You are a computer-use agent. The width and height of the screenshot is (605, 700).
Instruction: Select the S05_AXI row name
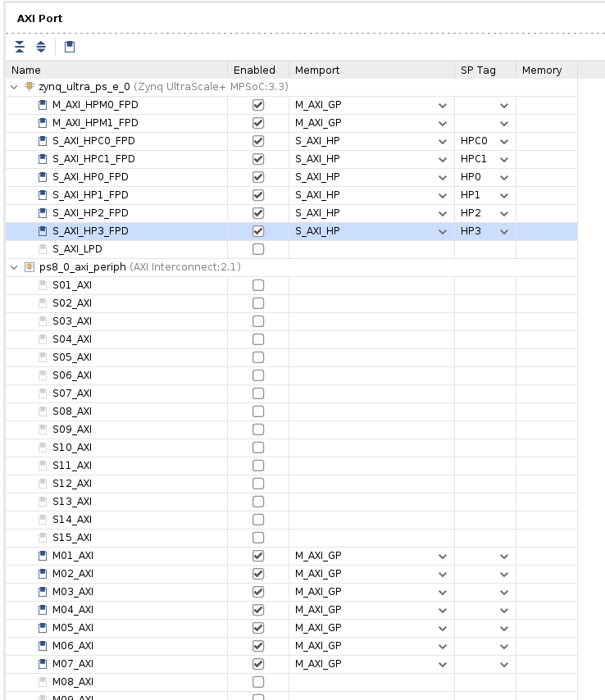[x=72, y=357]
